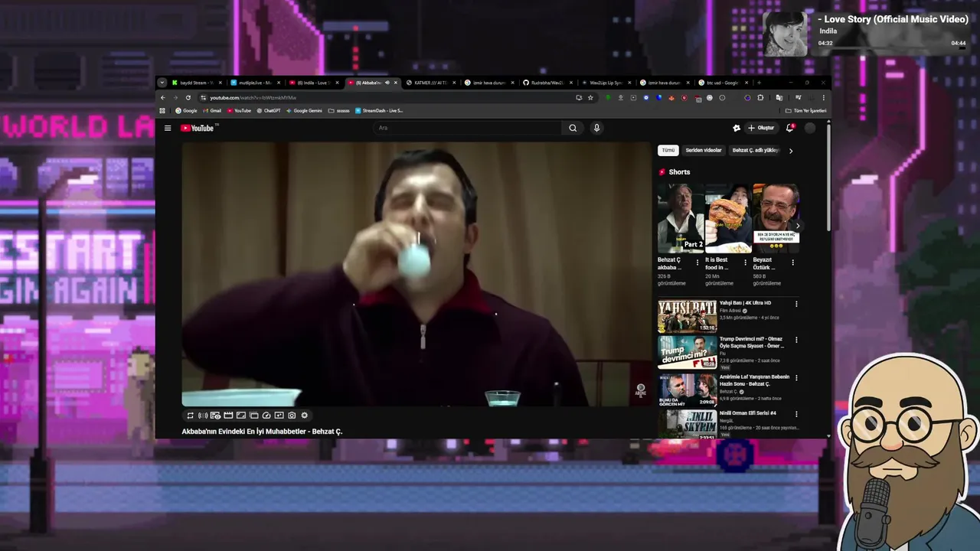Click the YouTube search field Ara
Image resolution: width=980 pixels, height=551 pixels.
pos(469,128)
